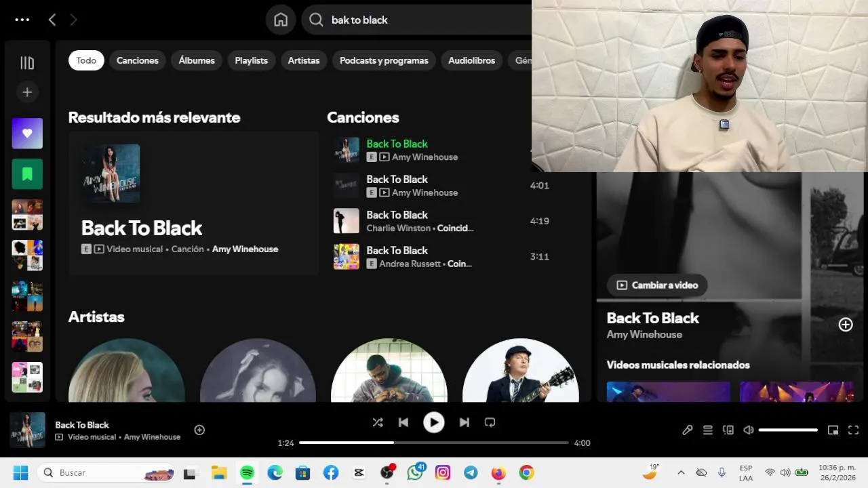868x488 pixels.
Task: Select Podcasts y programas filter
Action: point(384,60)
